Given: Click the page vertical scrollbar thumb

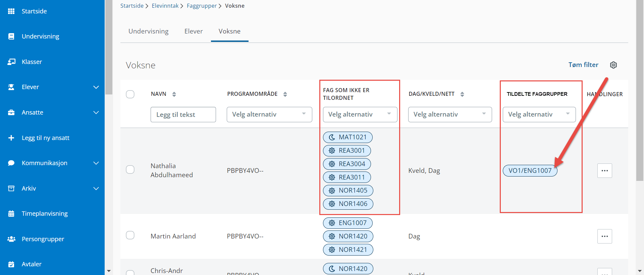Looking at the screenshot, I should (x=640, y=90).
